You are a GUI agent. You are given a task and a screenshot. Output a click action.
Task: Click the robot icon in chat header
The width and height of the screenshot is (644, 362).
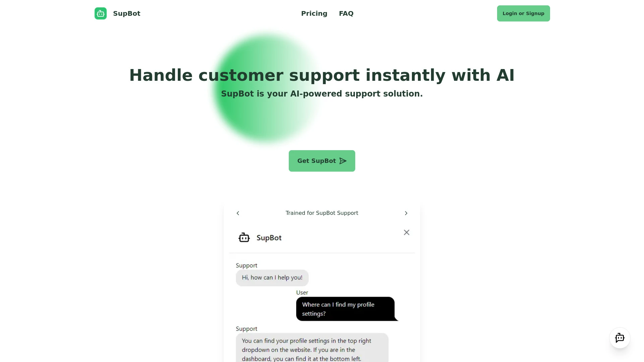click(244, 238)
